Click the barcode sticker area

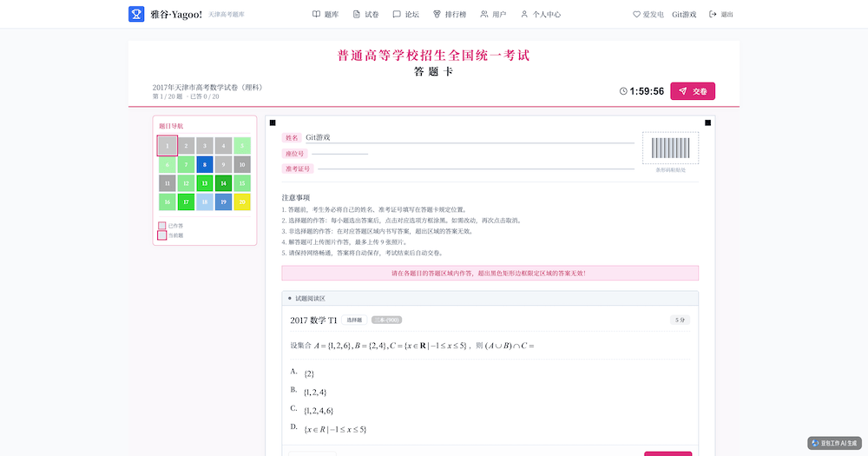point(670,148)
